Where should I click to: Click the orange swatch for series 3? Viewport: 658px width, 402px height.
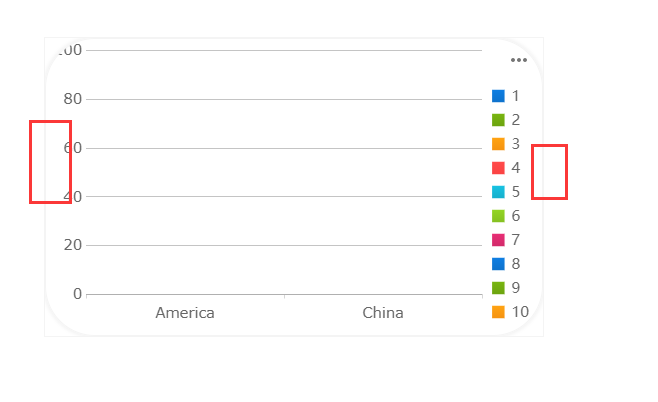[x=498, y=144]
